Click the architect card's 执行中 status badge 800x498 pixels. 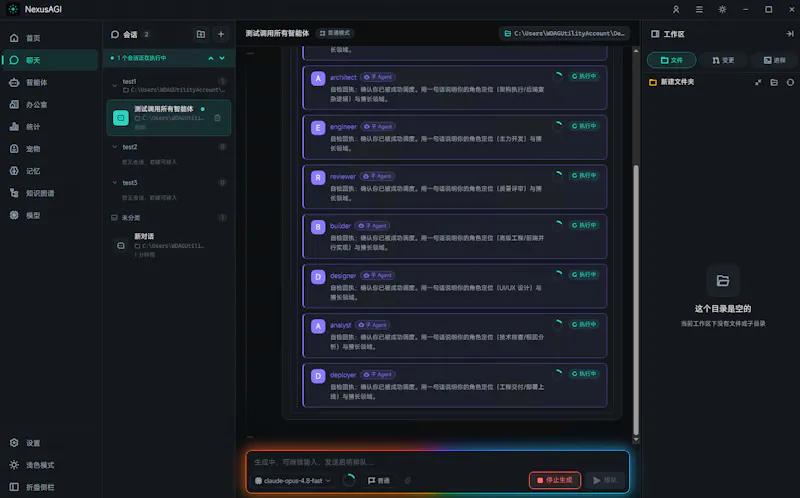coord(584,76)
